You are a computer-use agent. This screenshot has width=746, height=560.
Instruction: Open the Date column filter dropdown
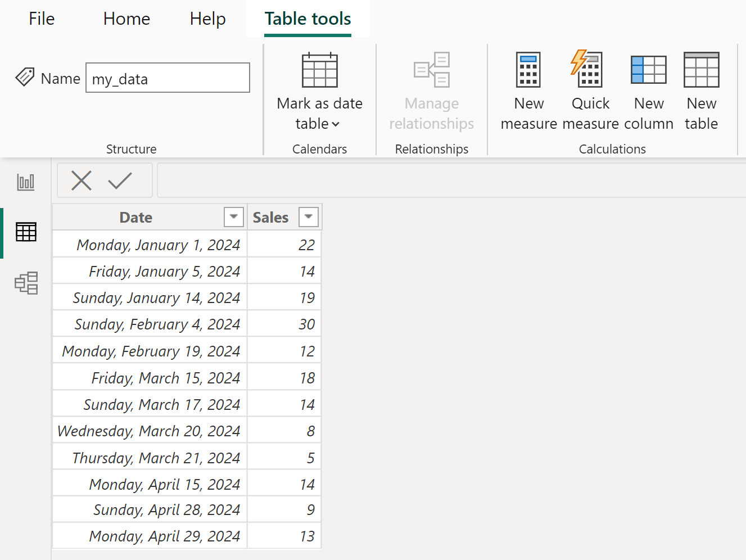[x=233, y=216]
